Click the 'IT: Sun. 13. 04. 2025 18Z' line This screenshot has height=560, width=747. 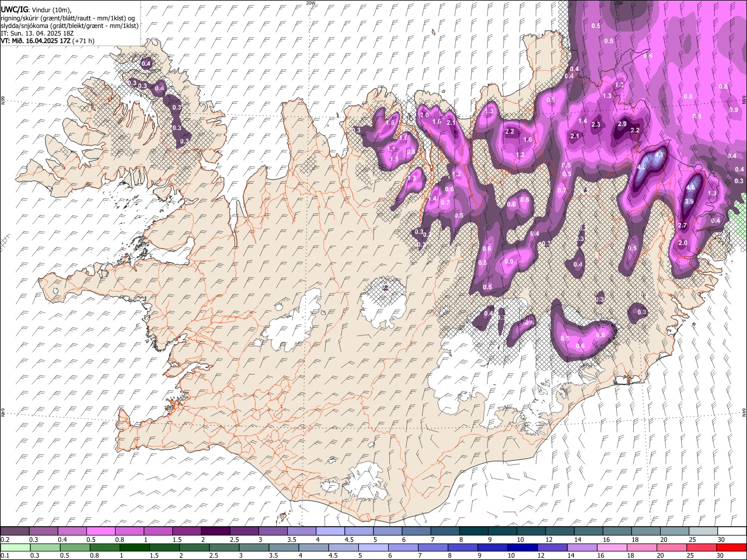coord(37,33)
